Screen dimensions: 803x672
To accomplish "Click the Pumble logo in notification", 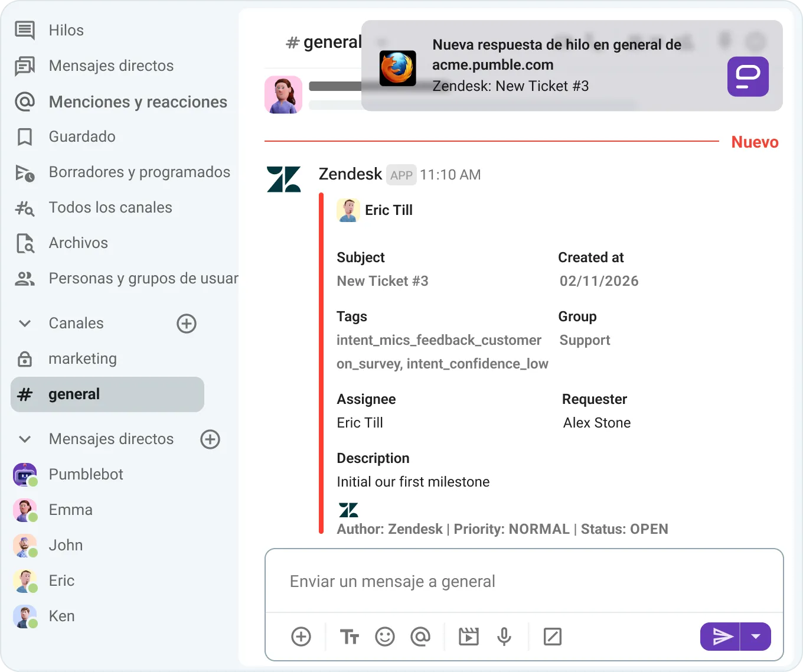I will coord(748,77).
